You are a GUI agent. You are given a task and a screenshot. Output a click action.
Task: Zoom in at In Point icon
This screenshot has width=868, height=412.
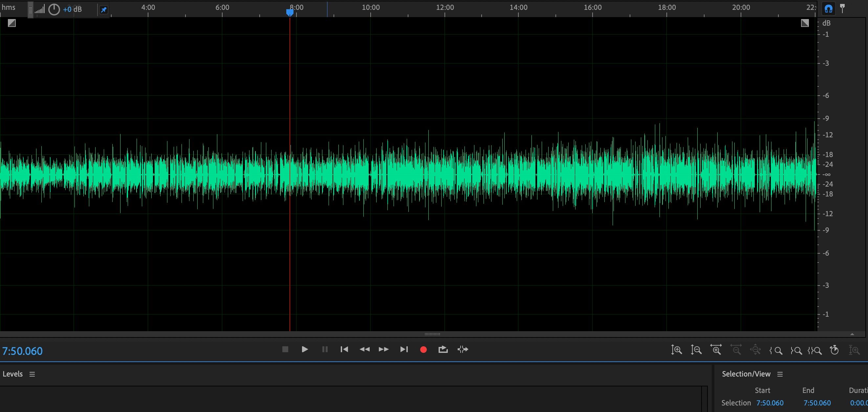[x=776, y=350]
